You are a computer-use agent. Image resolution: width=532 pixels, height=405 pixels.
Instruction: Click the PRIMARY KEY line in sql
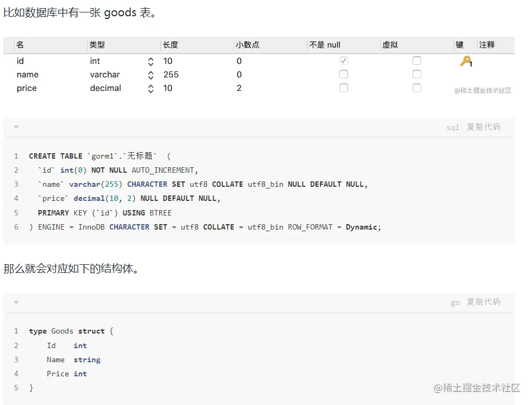(x=105, y=213)
